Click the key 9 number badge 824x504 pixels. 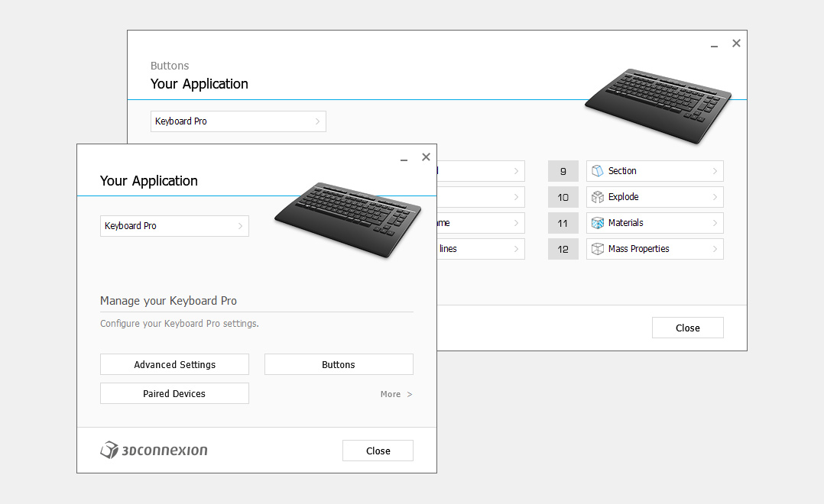click(x=563, y=170)
